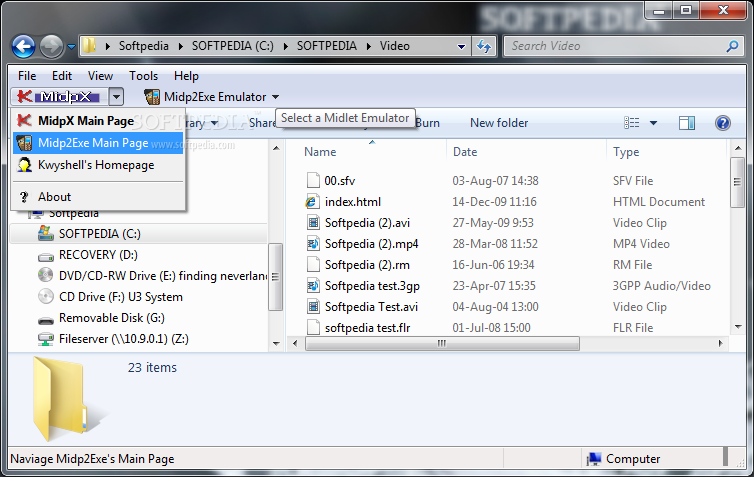Click the change view icon
This screenshot has height=477, width=754.
coord(631,123)
